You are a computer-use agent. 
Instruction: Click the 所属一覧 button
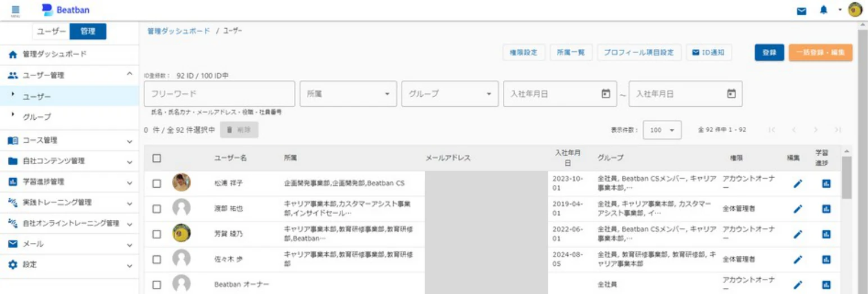coord(570,52)
